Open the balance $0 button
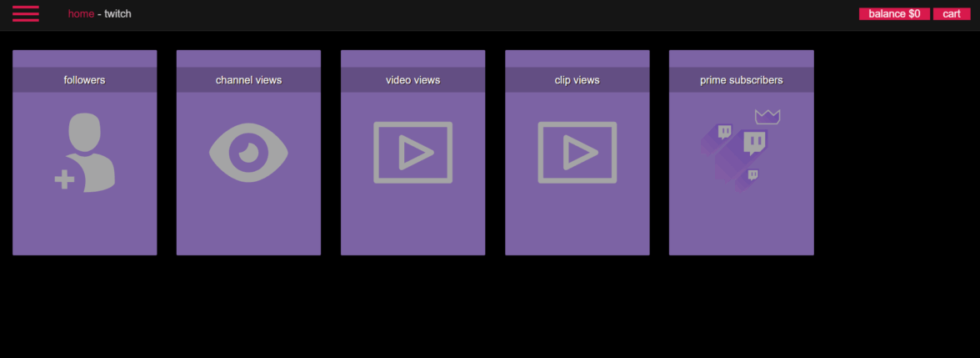 [x=894, y=13]
